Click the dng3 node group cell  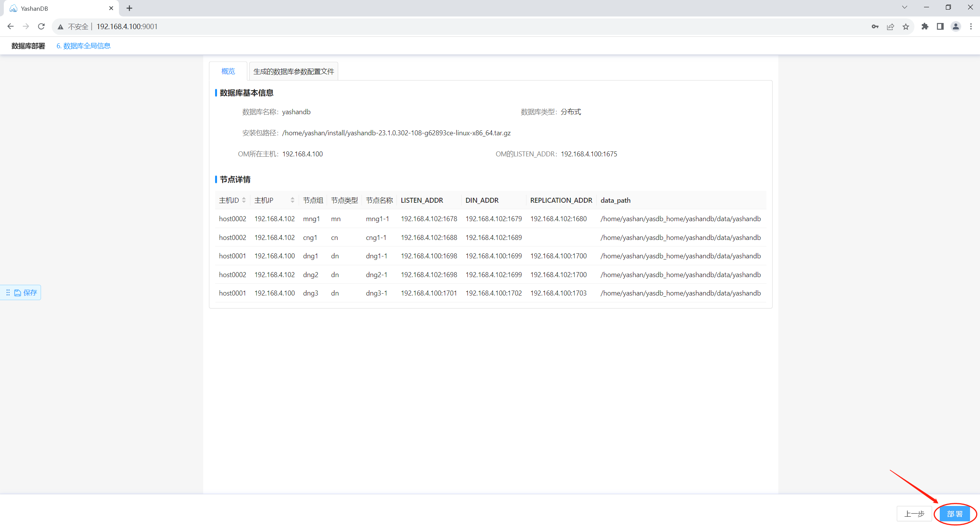(x=311, y=293)
